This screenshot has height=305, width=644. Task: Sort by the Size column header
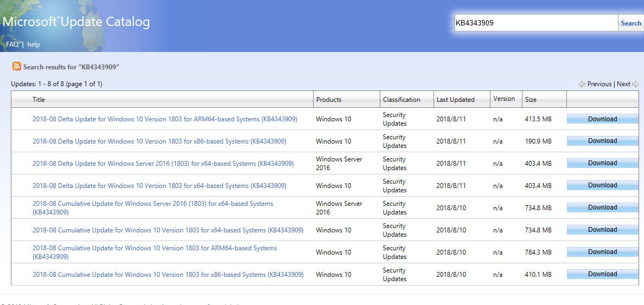pyautogui.click(x=531, y=100)
